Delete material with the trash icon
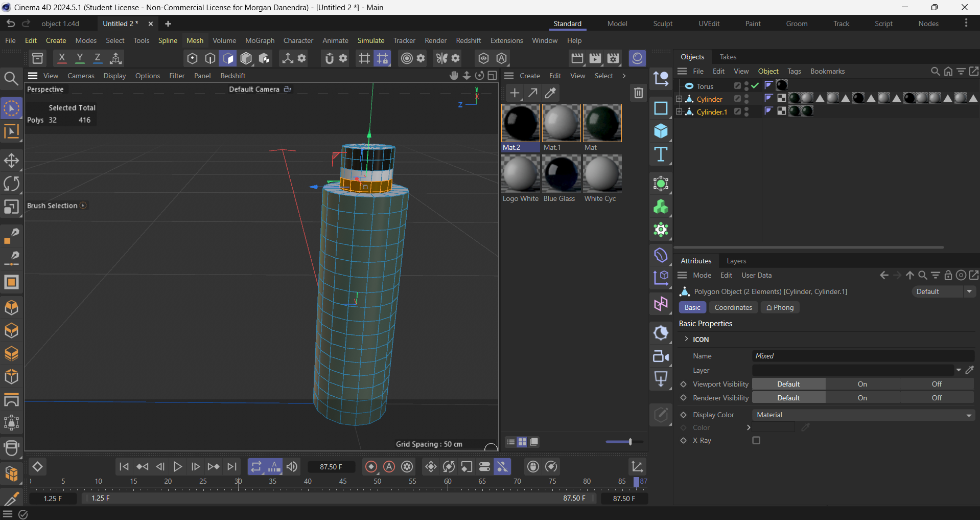 coord(638,93)
